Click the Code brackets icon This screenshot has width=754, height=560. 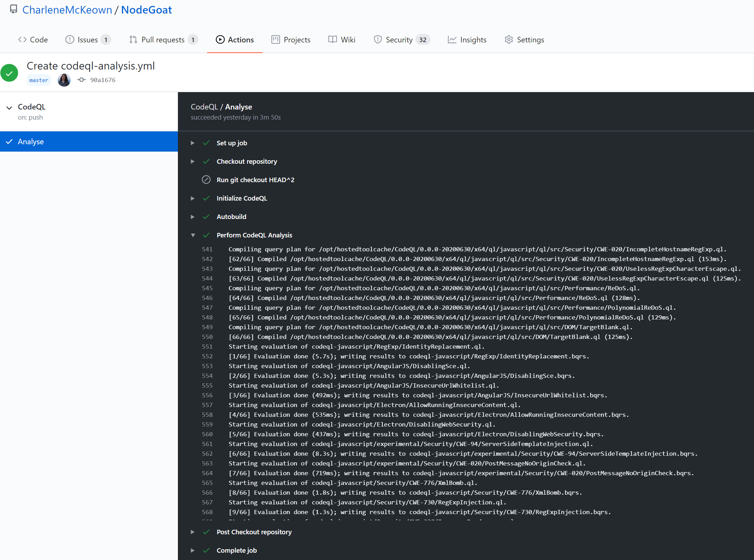[22, 40]
